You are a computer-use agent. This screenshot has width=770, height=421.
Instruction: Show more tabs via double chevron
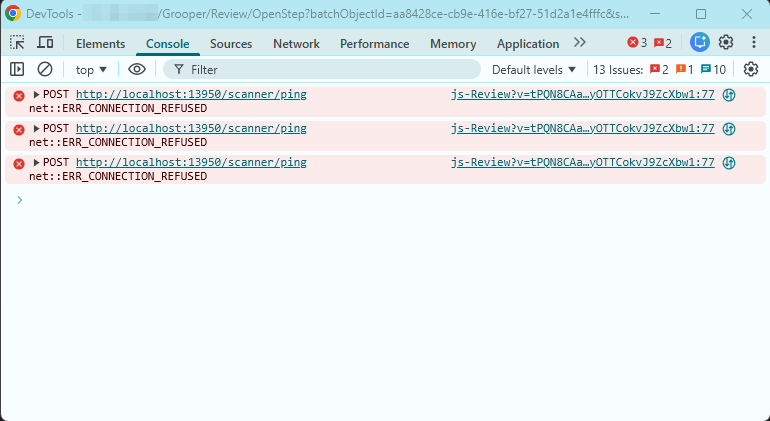coord(580,43)
